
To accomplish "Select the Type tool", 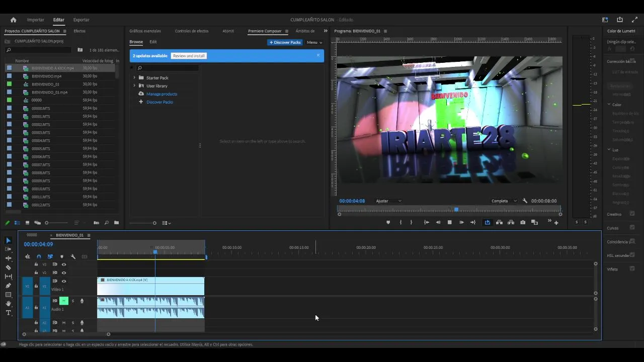I will coord(8,313).
